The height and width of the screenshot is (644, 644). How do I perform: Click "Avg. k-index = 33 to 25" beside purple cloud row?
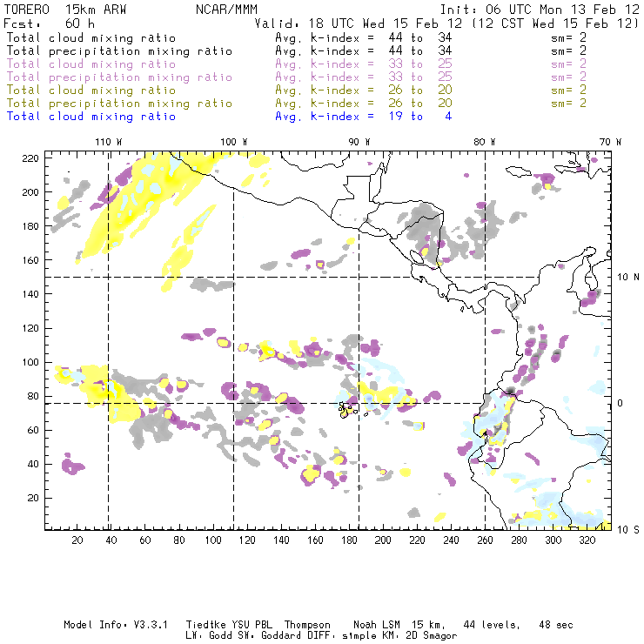[364, 64]
